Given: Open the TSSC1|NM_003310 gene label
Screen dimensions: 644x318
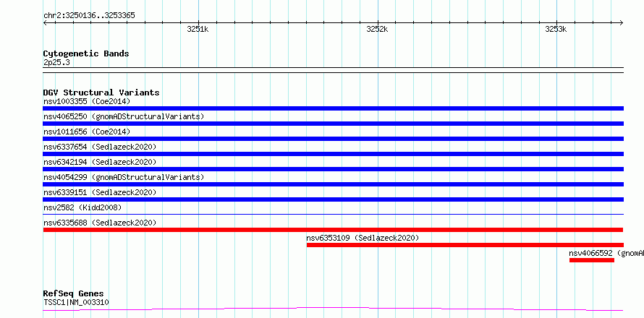Looking at the screenshot, I should point(76,303).
